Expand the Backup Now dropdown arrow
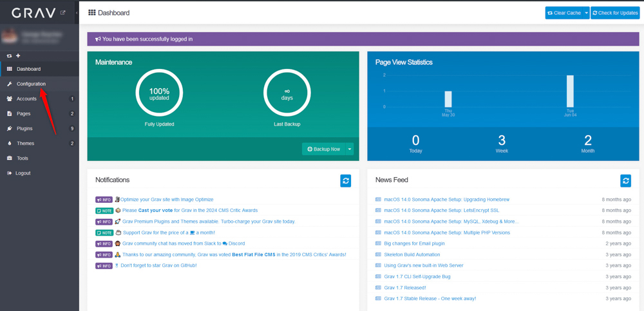Screen dimensions: 644x311 point(350,149)
